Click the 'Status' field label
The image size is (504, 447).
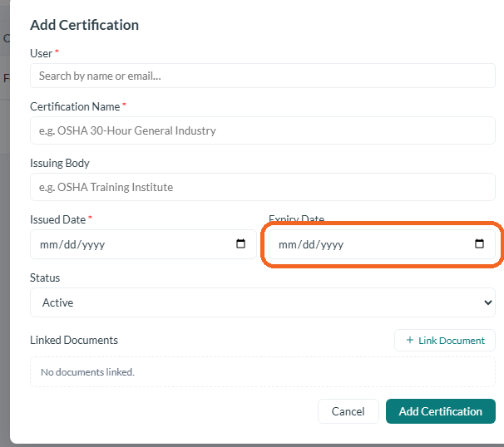point(45,278)
